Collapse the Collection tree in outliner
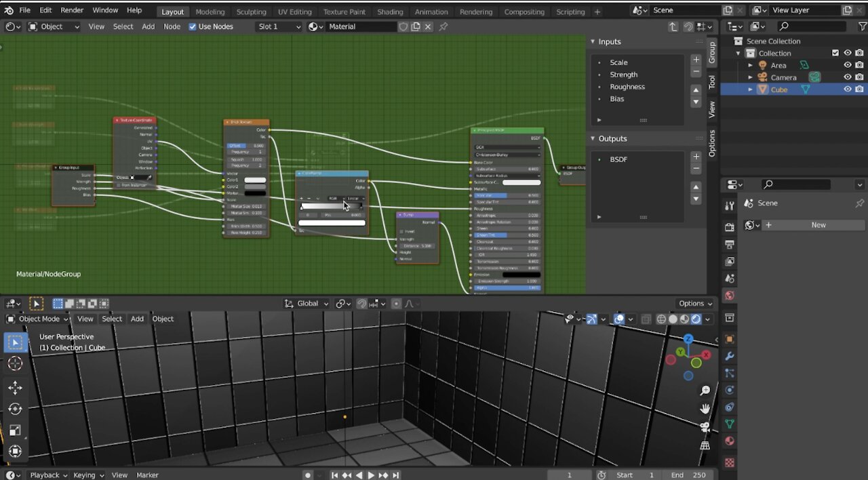 coord(738,53)
